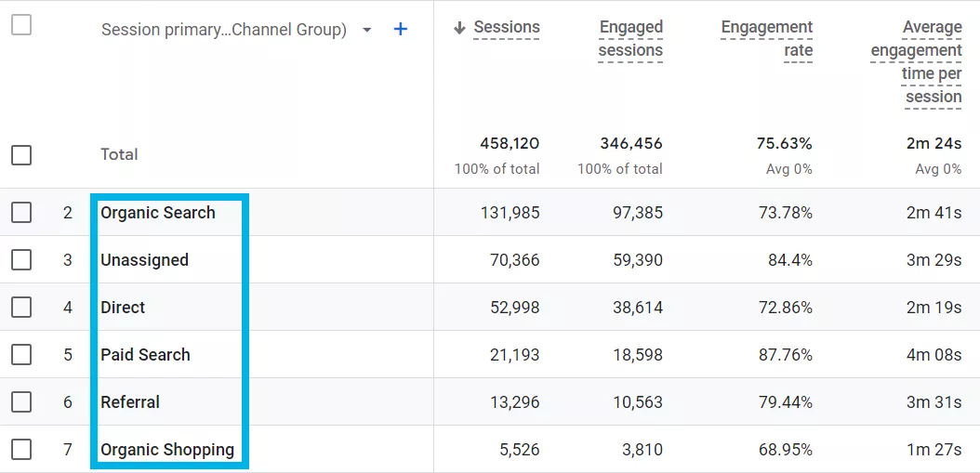Open Session primary Channel Group dimension dropdown

click(x=367, y=30)
